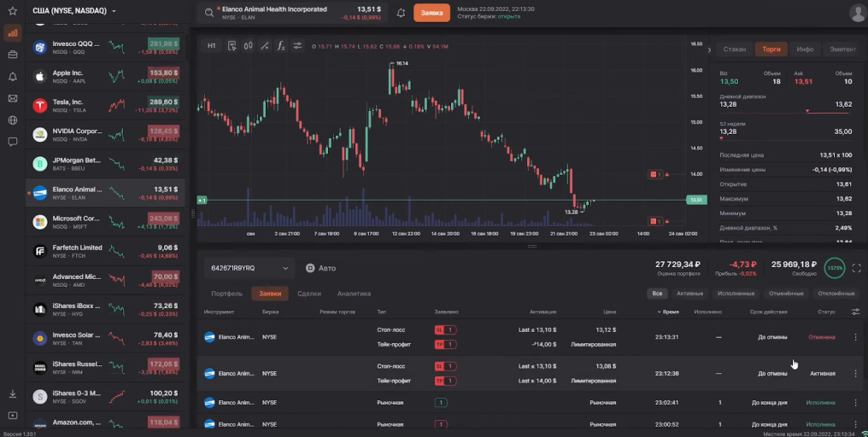The width and height of the screenshot is (868, 437).
Task: Open favorites via the star icon
Action: 13,11
